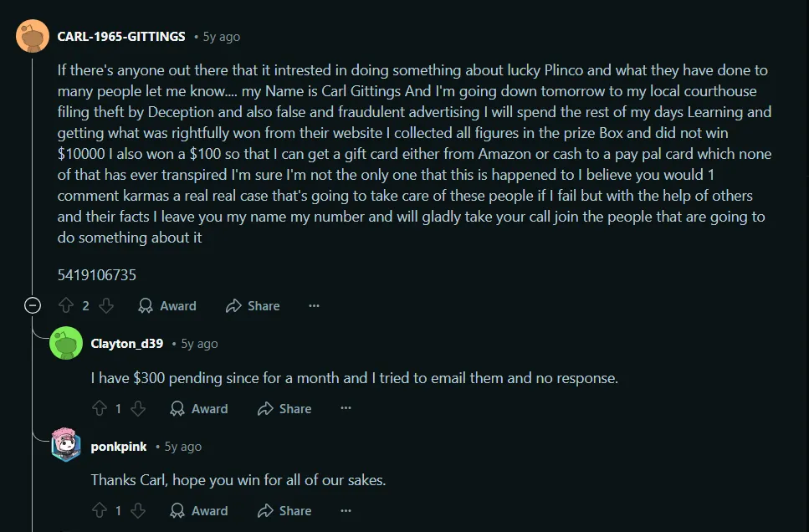This screenshot has height=532, width=809.
Task: Open more options on Clayton_d39's reply
Action: point(346,408)
